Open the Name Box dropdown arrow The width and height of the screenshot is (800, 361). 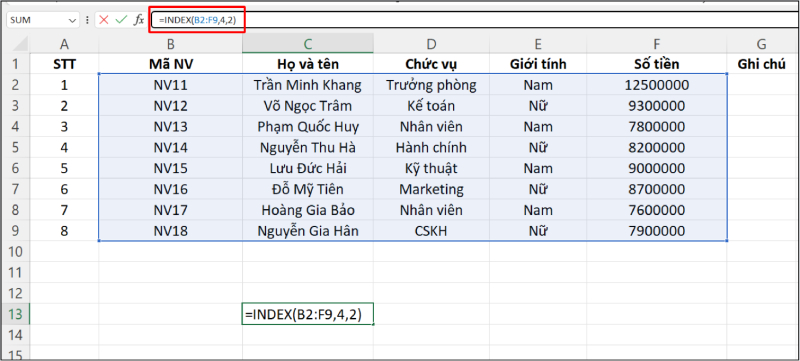point(71,20)
